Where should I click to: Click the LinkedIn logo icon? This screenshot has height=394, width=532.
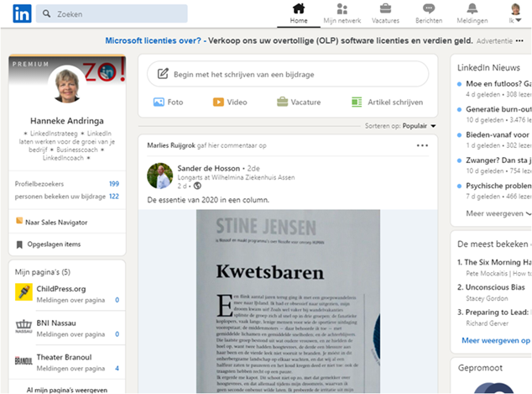pos(21,13)
